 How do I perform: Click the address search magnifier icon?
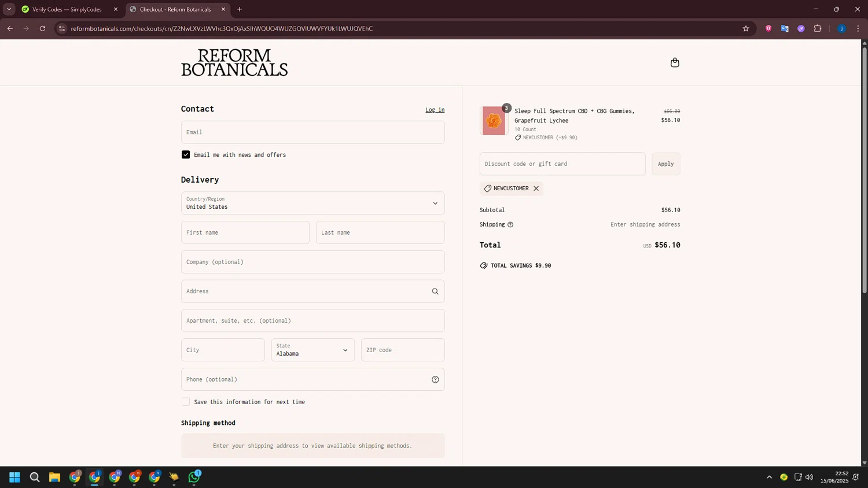(435, 291)
